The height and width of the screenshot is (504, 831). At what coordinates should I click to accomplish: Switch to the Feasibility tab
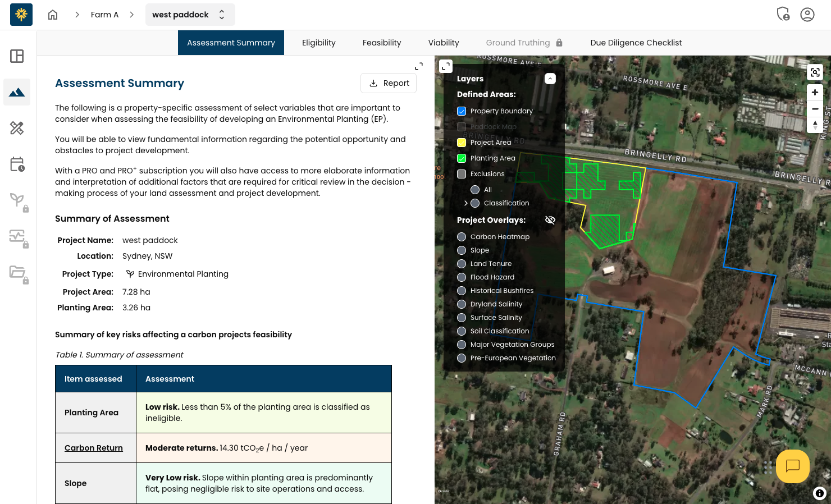point(382,43)
